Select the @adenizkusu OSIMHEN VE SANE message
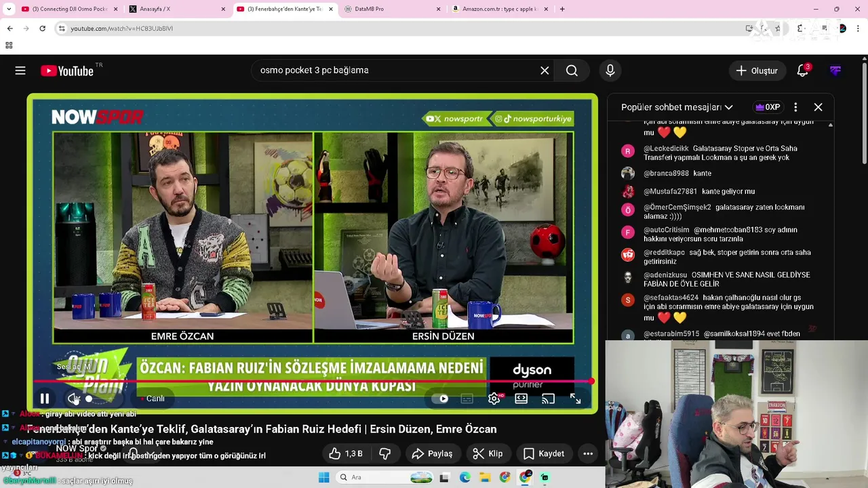 pos(721,279)
